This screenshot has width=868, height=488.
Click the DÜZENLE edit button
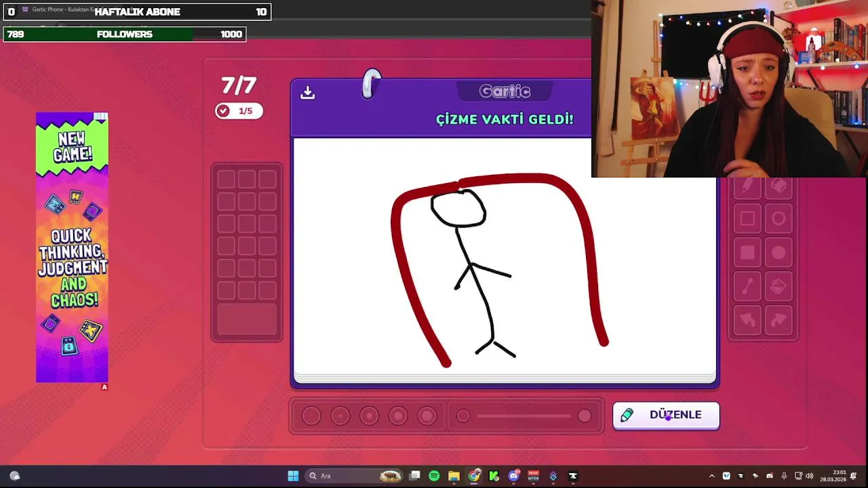pos(666,415)
